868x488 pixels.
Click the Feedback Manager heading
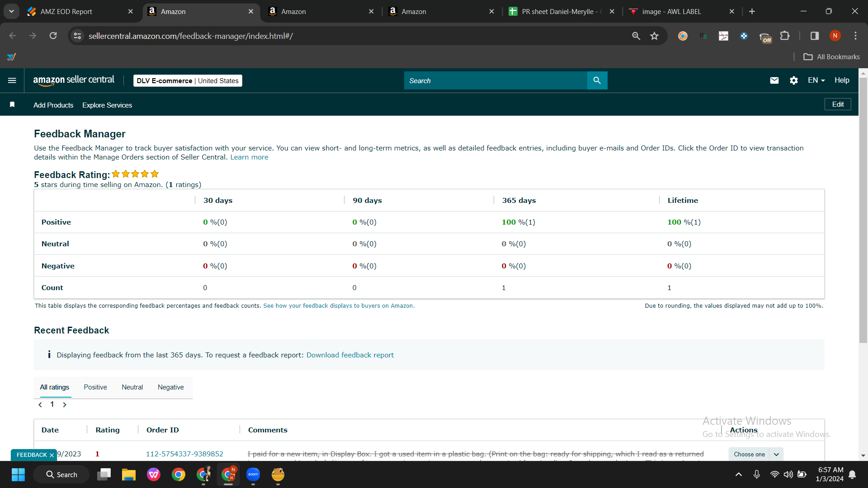[x=80, y=134]
